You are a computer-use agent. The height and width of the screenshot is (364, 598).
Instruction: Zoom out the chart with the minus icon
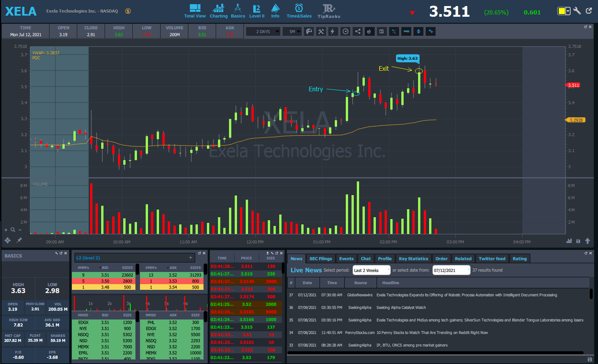click(20, 230)
